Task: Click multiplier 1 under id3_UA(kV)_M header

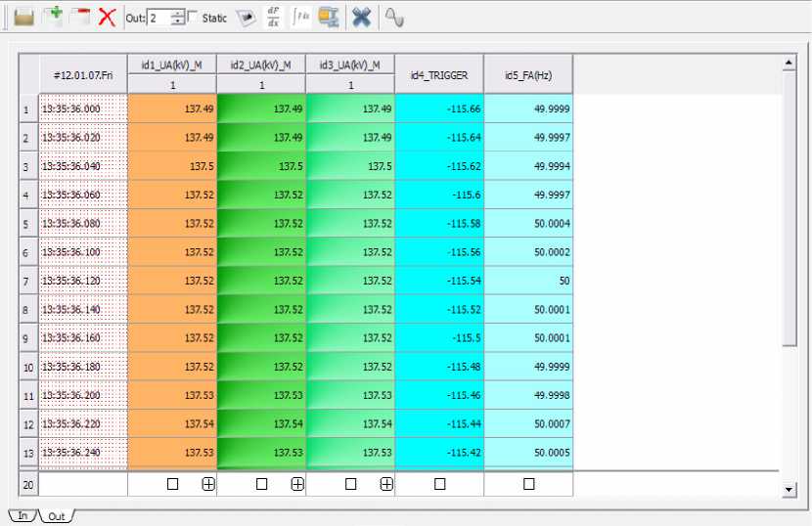Action: point(350,85)
